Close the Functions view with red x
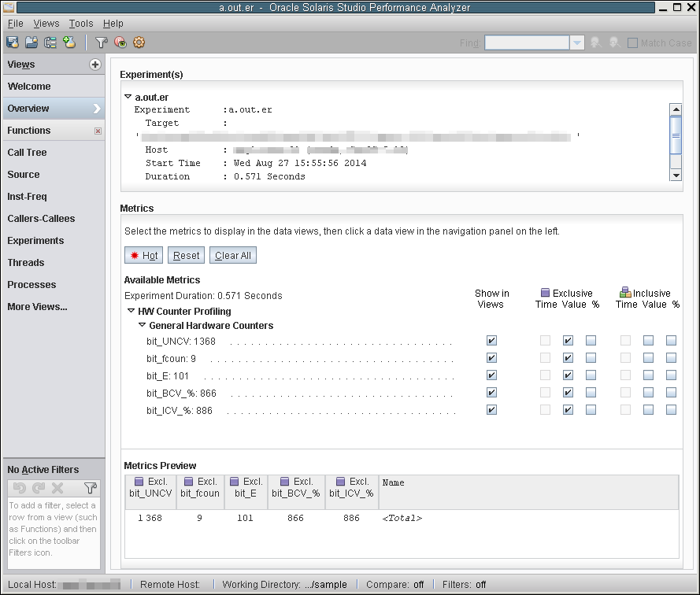700x595 pixels. (x=98, y=131)
